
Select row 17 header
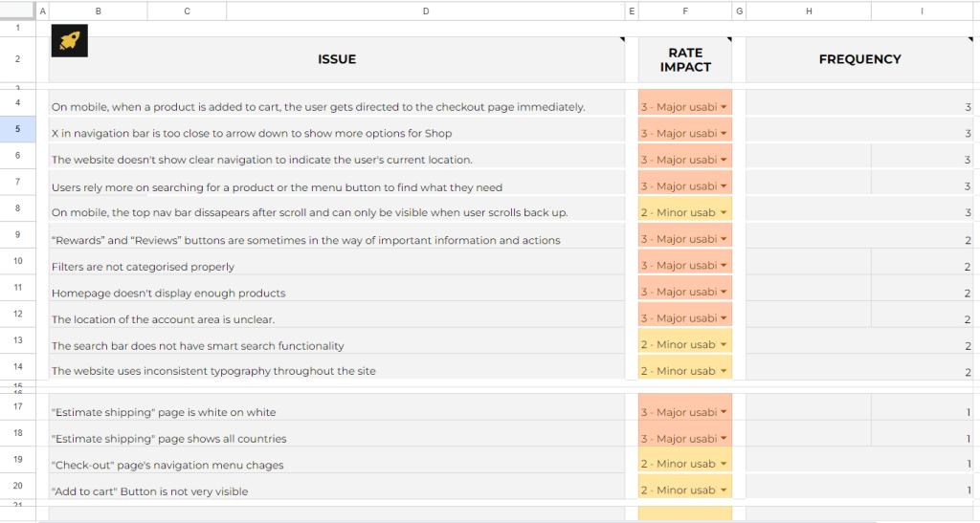17,407
